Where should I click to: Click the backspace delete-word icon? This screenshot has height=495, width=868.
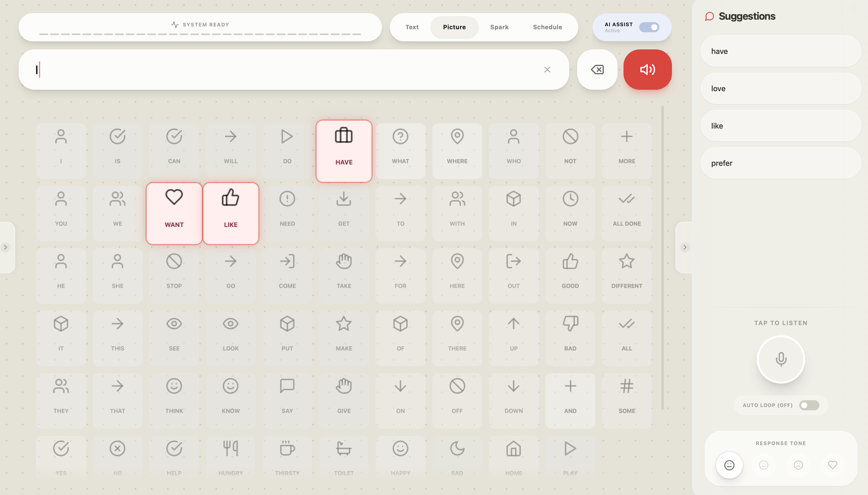point(597,70)
